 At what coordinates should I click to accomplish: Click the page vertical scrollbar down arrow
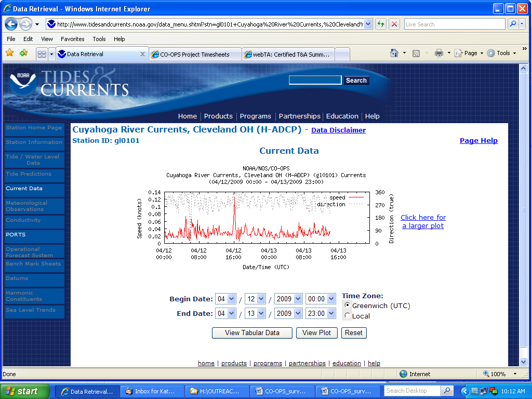click(x=523, y=362)
